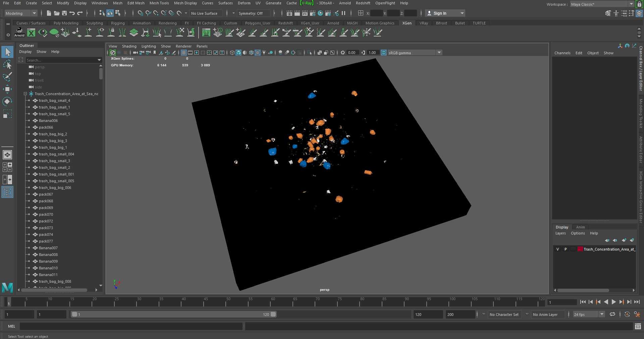Activate the Paint Selection tool
The width and height of the screenshot is (644, 339).
7,76
